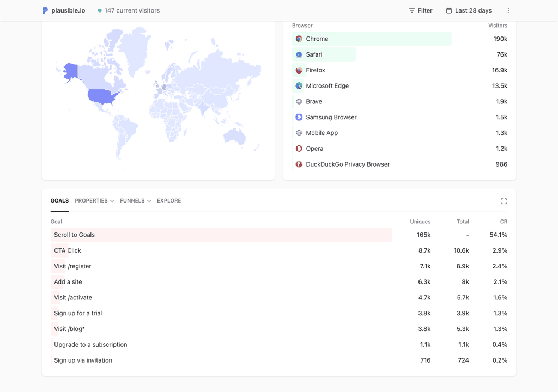Open the Last 28 days date picker
Screen dimensions: 558x392
point(469,10)
